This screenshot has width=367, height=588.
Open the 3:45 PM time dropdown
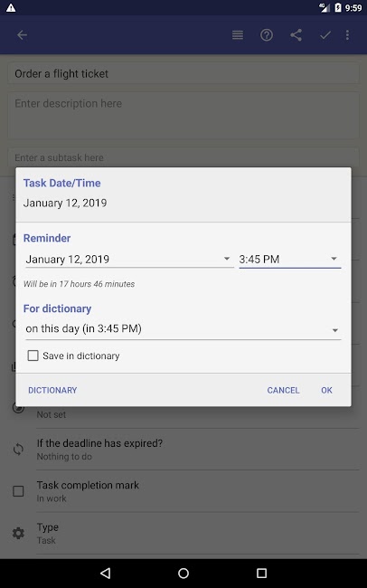click(290, 259)
